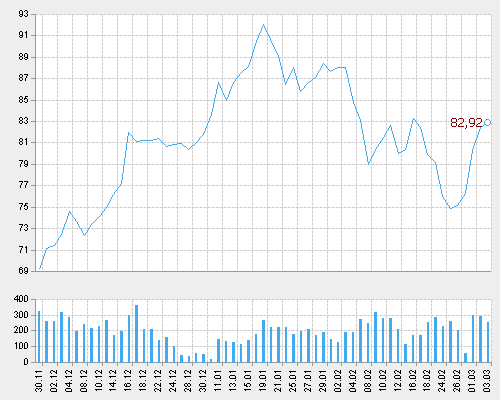This screenshot has width=500, height=400.
Task: Click the date label "04.12"
Action: (69, 380)
